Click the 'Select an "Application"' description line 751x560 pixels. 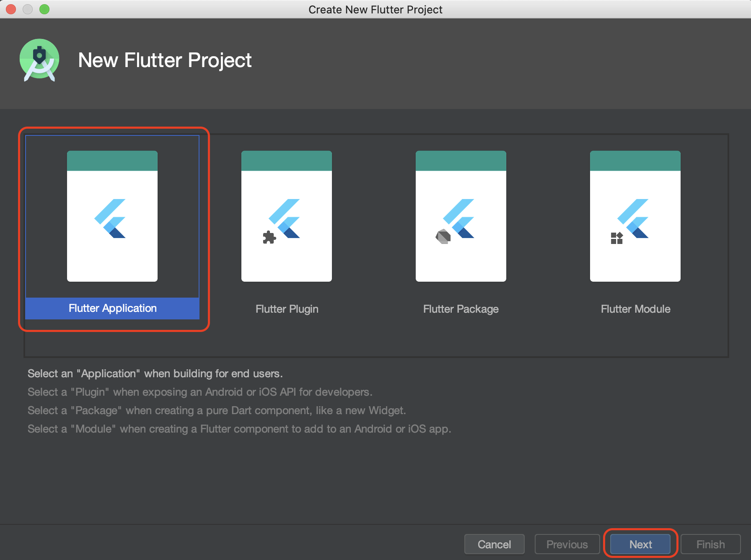(155, 373)
